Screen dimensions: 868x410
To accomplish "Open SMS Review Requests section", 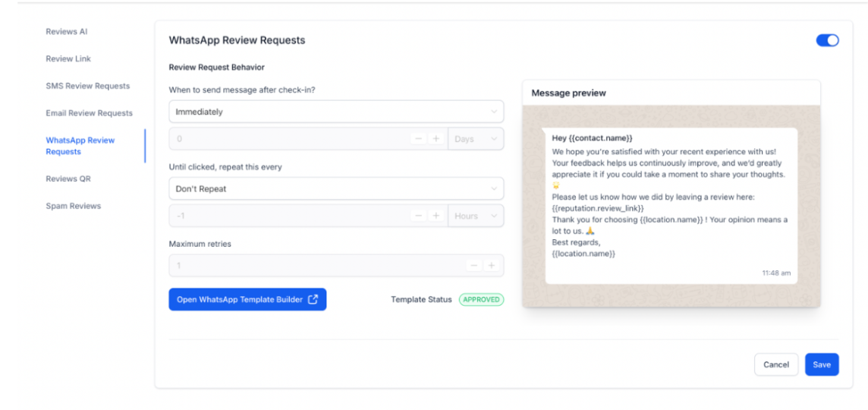I will (87, 86).
